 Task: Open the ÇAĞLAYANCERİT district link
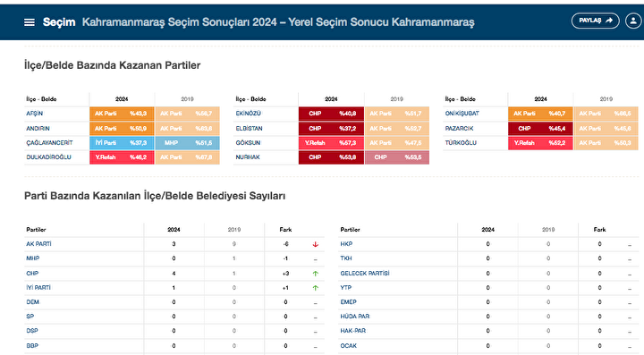49,143
